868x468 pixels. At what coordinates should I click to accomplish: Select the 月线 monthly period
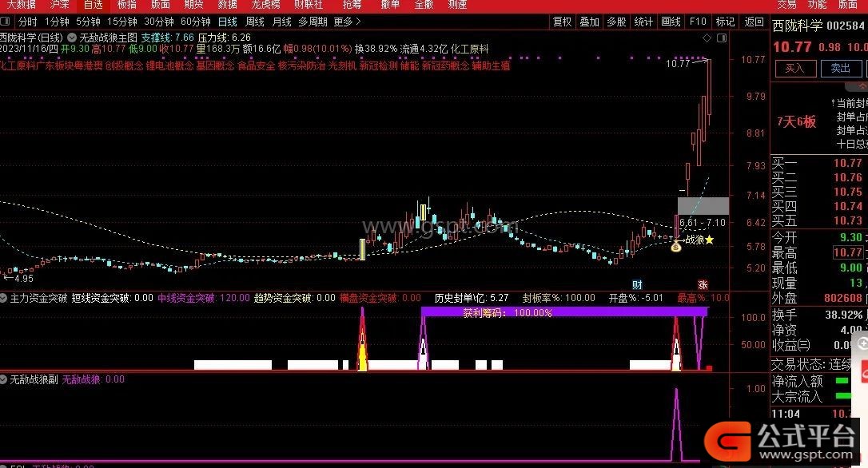coord(282,22)
